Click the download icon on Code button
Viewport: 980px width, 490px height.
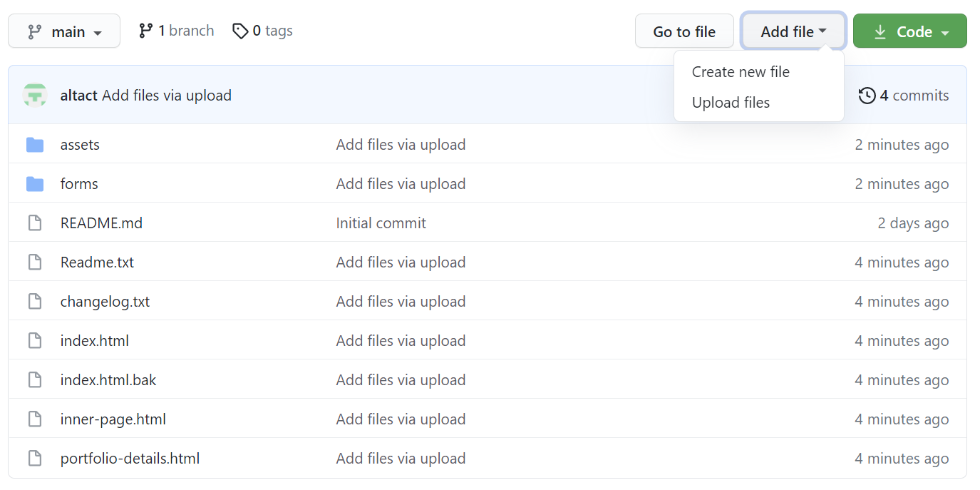coord(880,32)
